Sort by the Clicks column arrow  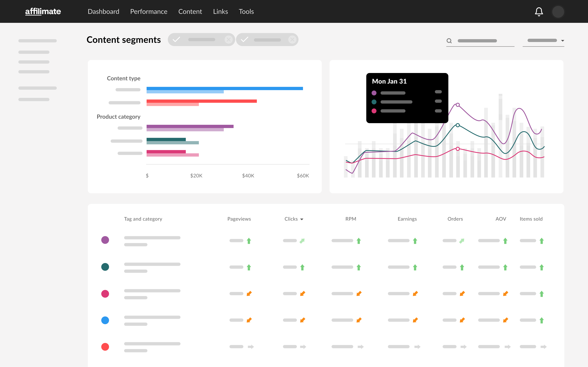click(x=302, y=219)
